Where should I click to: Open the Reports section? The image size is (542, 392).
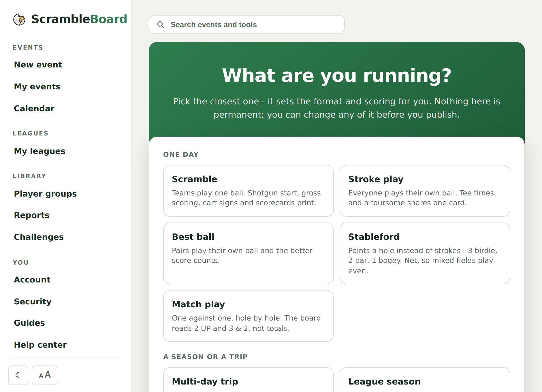[x=32, y=215]
